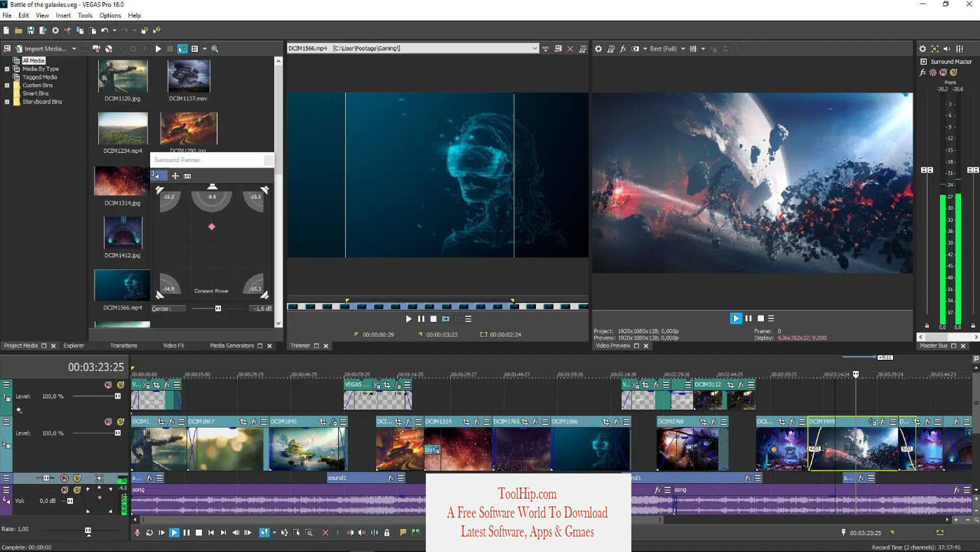This screenshot has width=980, height=552.
Task: Switch to the Explorer tab
Action: (x=74, y=346)
